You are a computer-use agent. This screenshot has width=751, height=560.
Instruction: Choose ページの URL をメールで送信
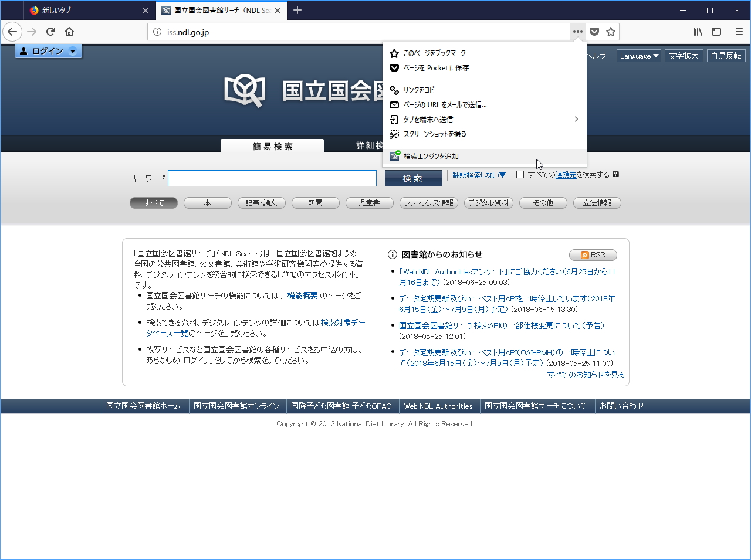point(485,105)
